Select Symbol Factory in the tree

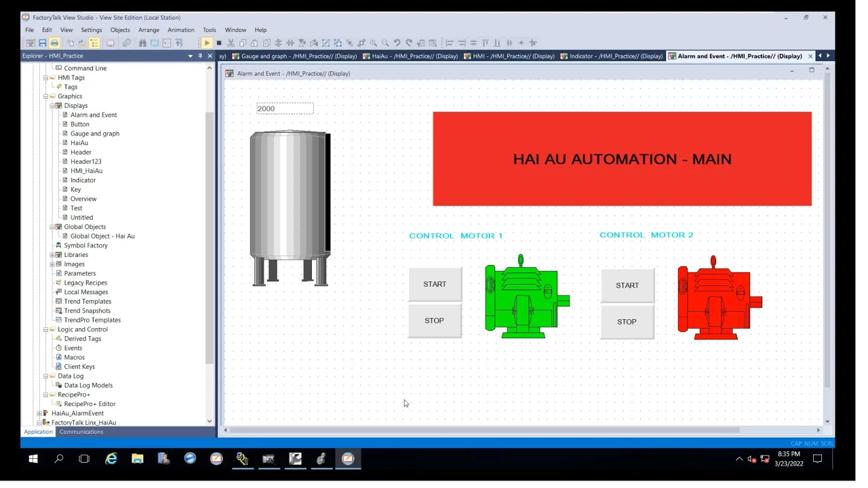[x=85, y=245]
